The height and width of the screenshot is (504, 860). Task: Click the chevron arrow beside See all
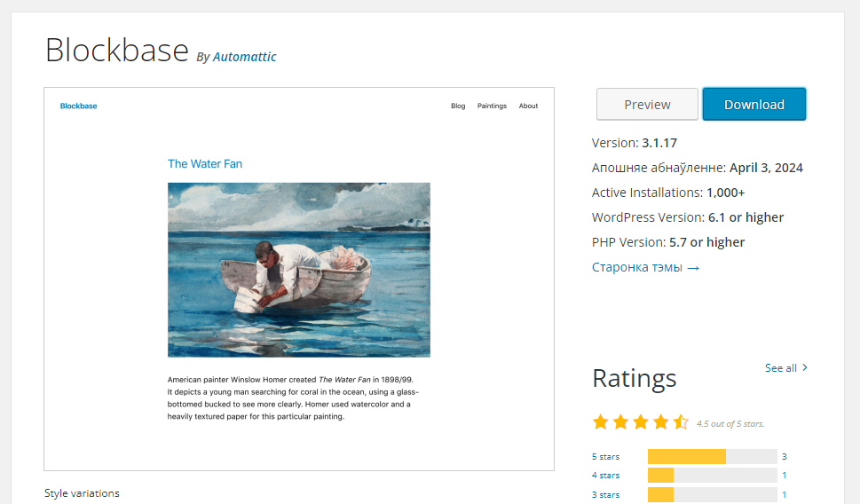805,367
